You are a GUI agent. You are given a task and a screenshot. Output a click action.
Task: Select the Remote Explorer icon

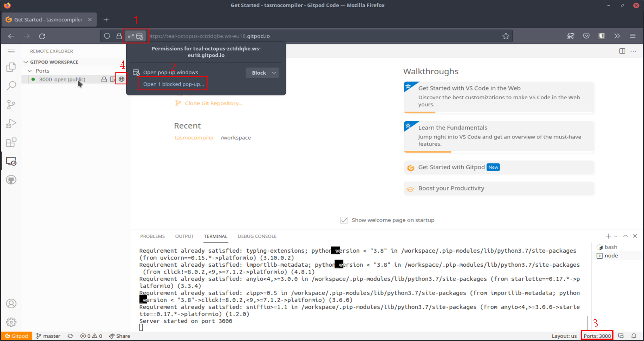point(11,161)
